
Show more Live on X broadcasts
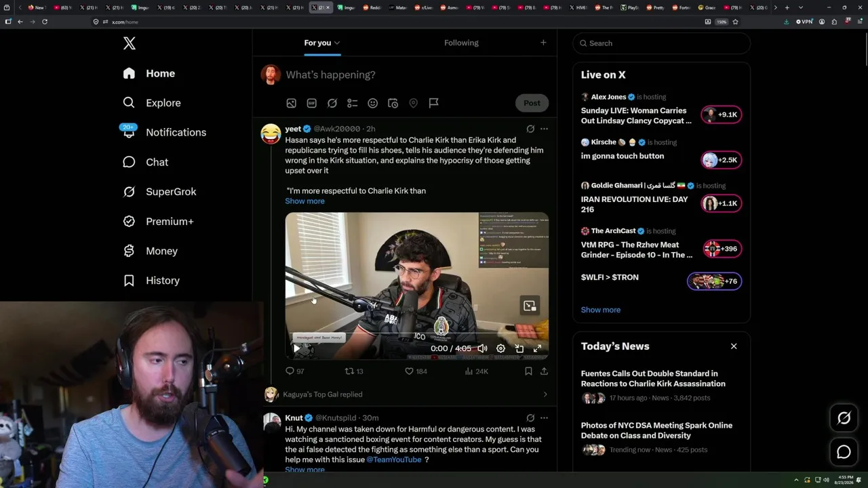600,310
